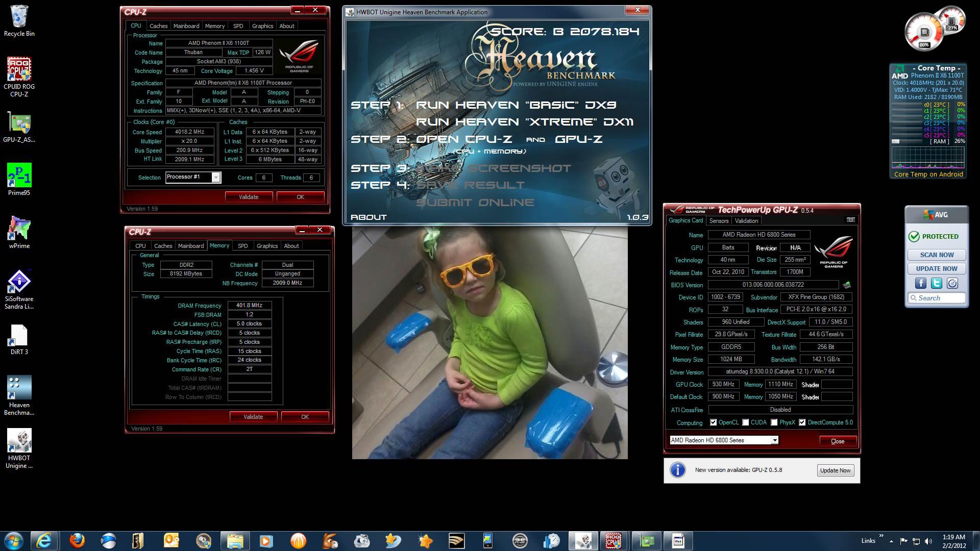This screenshot has height=551, width=980.
Task: Launch Prime95 desktop icon
Action: pyautogui.click(x=19, y=180)
